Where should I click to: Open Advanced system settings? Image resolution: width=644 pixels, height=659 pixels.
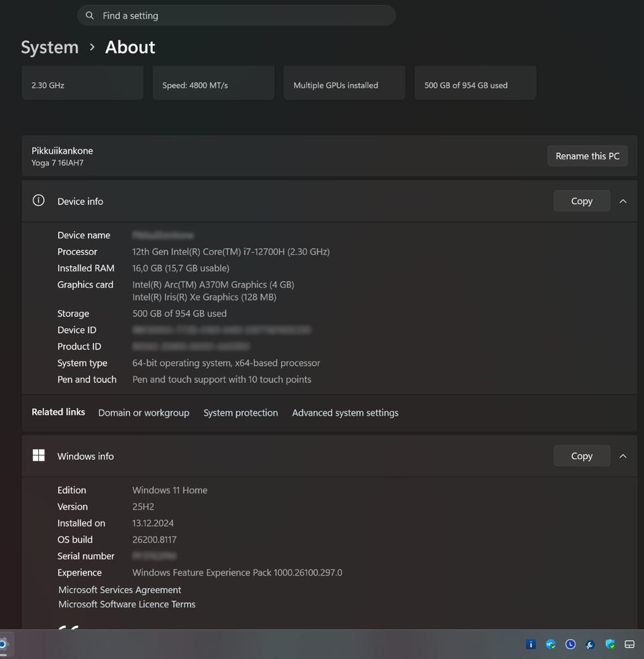(345, 413)
